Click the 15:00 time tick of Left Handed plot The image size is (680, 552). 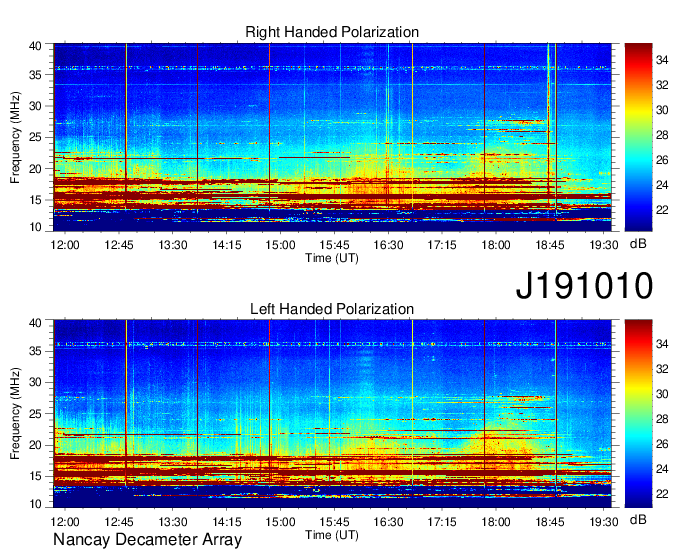click(x=281, y=522)
